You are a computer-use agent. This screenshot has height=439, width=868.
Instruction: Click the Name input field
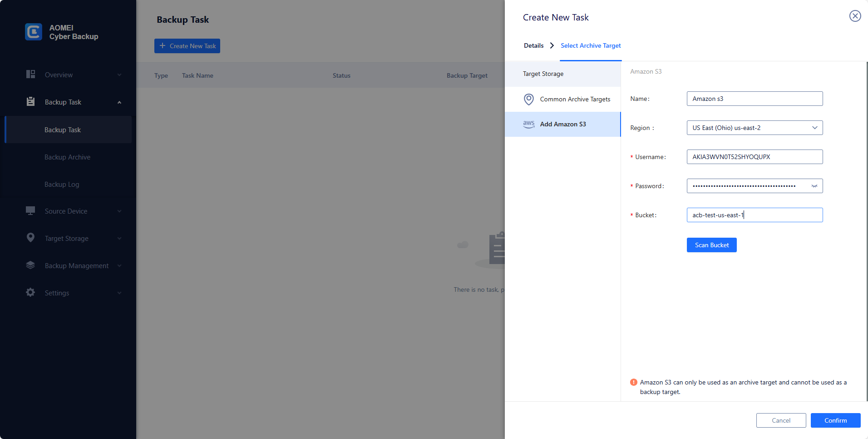tap(755, 99)
